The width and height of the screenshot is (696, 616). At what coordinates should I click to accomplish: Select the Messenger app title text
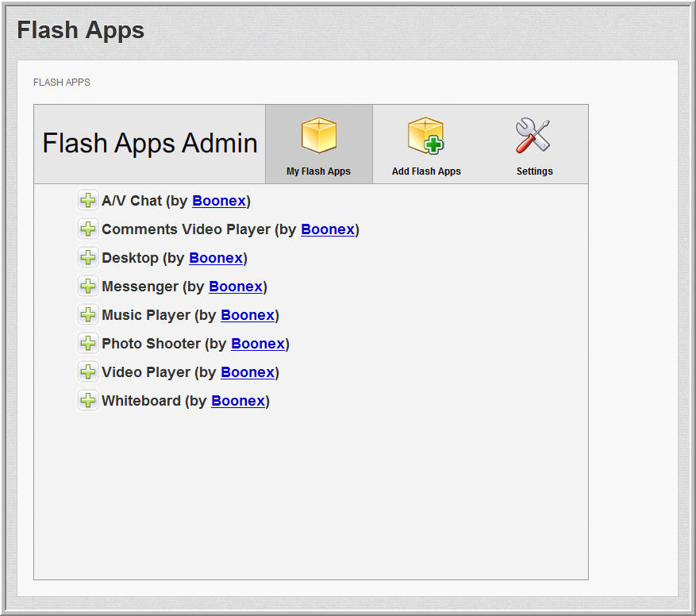140,287
